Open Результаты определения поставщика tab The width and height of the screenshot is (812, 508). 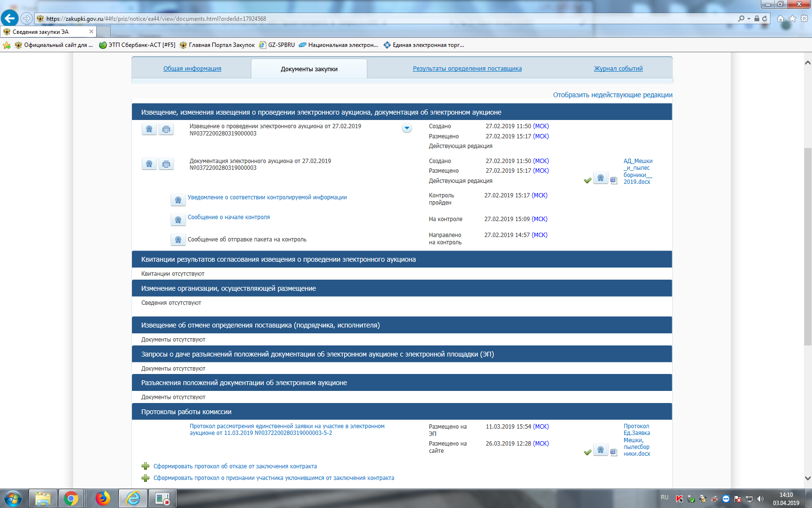[467, 69]
